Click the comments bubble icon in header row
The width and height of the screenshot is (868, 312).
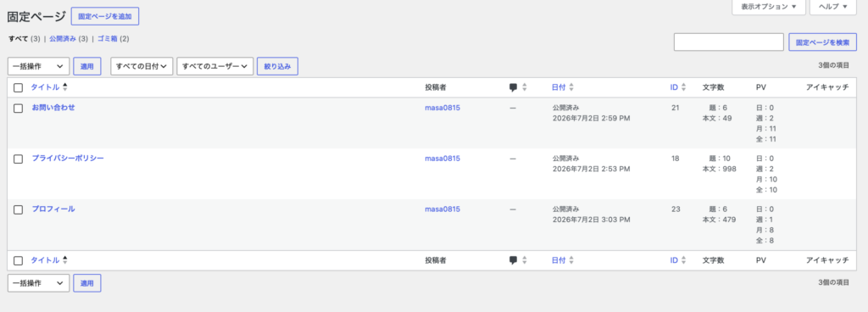pyautogui.click(x=513, y=87)
